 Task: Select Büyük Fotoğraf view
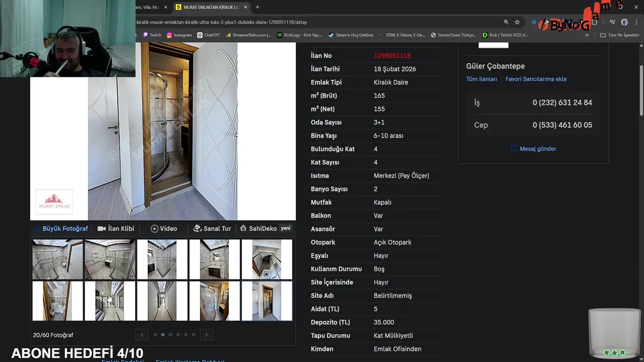point(61,228)
